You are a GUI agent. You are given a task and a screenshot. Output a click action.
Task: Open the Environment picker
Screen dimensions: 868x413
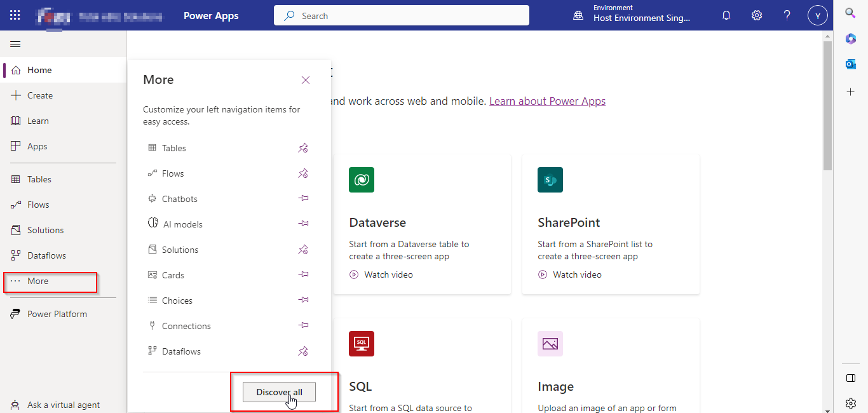[632, 15]
